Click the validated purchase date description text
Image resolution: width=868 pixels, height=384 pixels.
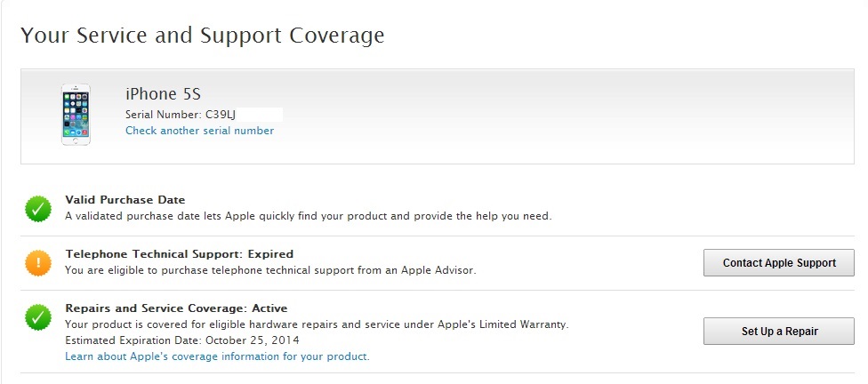pos(308,216)
